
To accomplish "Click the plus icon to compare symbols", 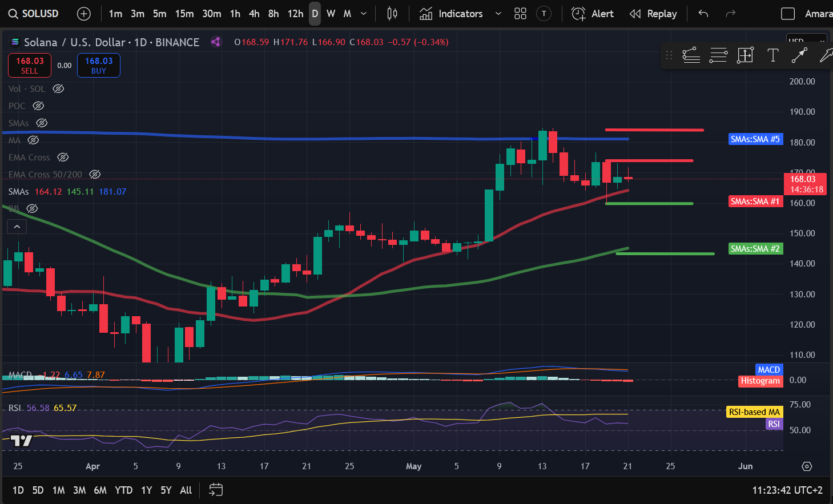I will [x=84, y=14].
